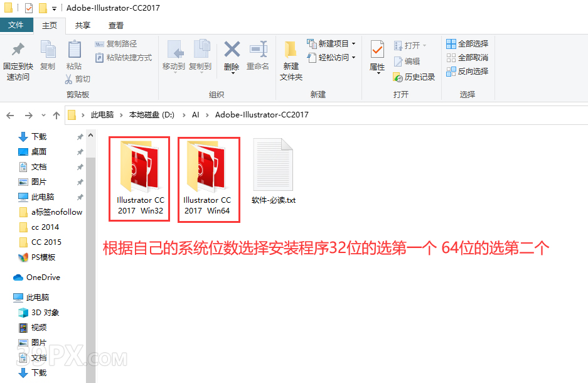Open pinned 下载 in Quick access

(39, 137)
